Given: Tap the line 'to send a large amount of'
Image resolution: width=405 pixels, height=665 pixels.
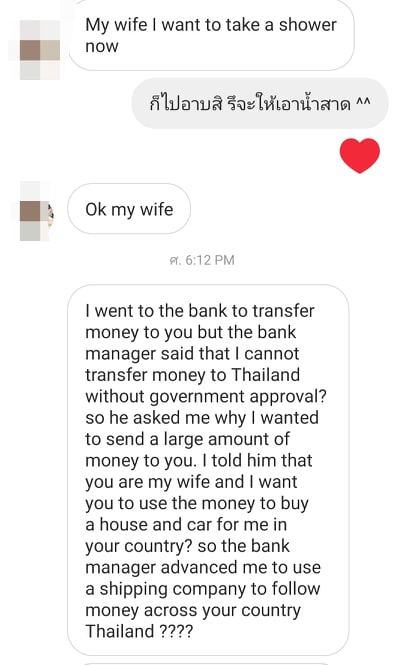Looking at the screenshot, I should tap(187, 439).
